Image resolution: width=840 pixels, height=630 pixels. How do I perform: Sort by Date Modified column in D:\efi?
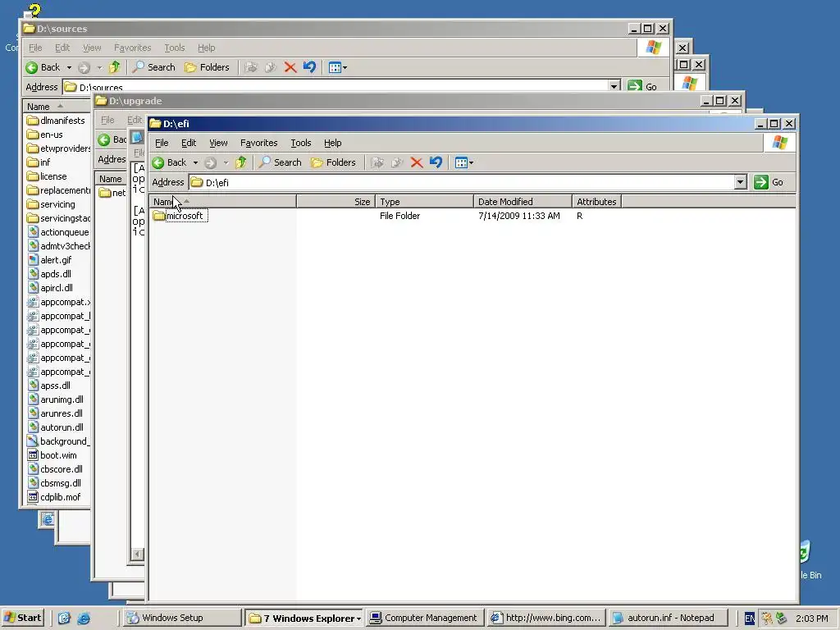click(523, 202)
